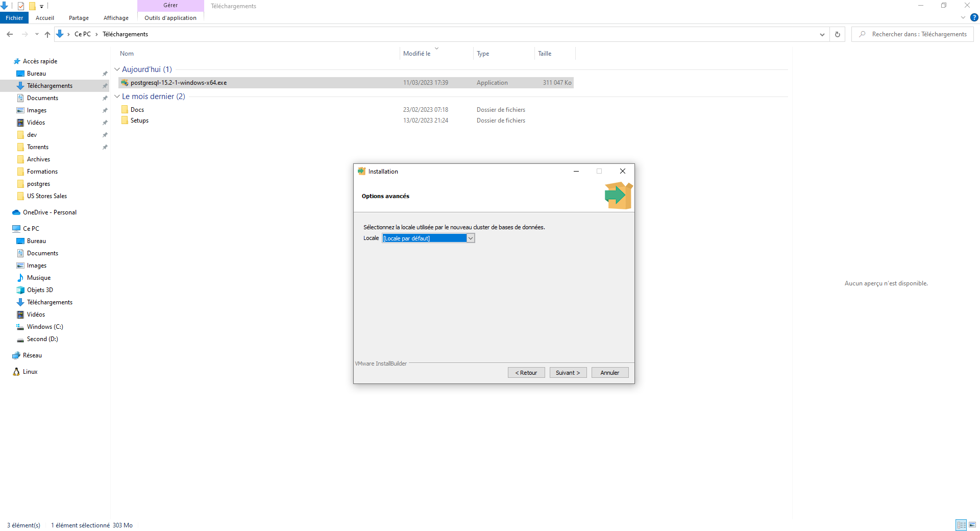Select postgresql-15.2-1-windows-x64.exe file name
The height and width of the screenshot is (531, 980).
tap(179, 83)
